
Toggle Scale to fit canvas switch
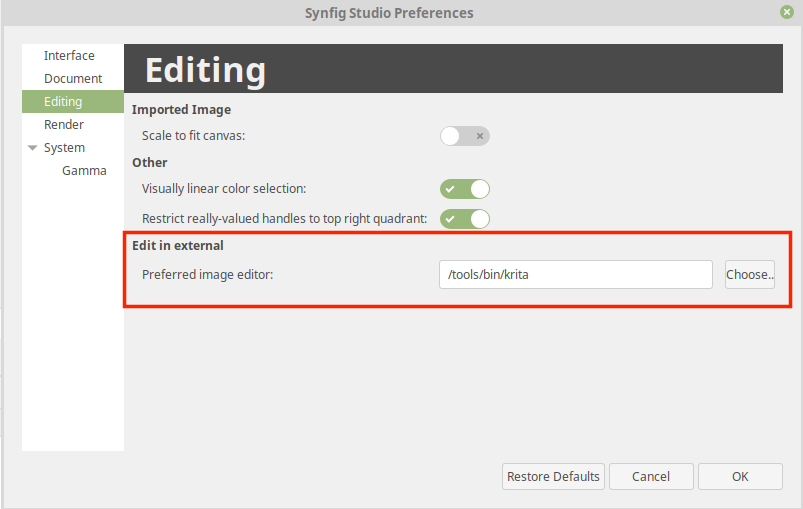point(464,136)
